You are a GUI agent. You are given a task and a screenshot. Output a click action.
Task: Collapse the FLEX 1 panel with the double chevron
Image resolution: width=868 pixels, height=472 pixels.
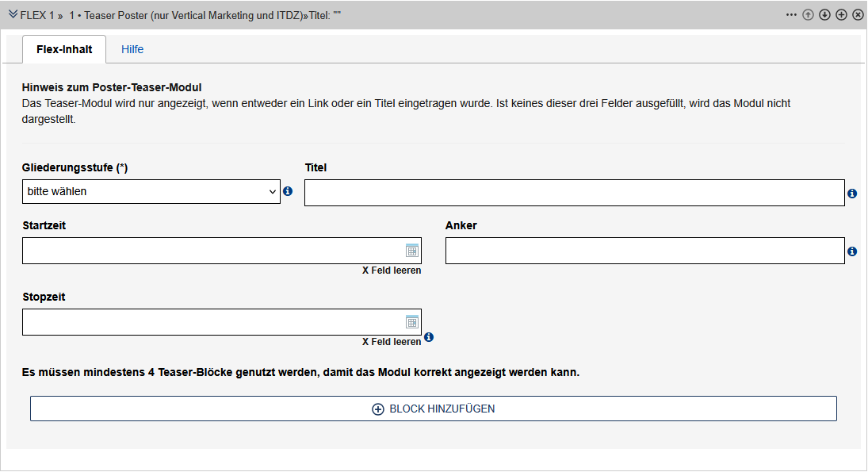(13, 14)
